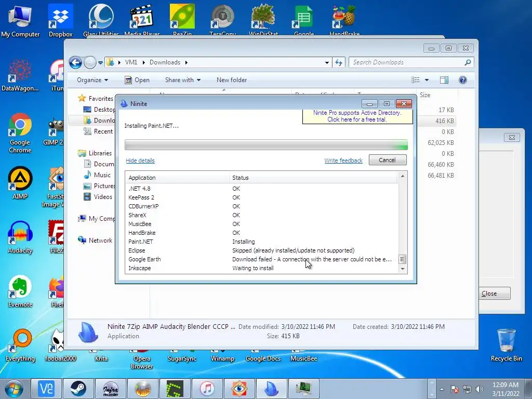Screen dimensions: 532x399
Task: Open the Recycle Bin
Action: pos(506,345)
